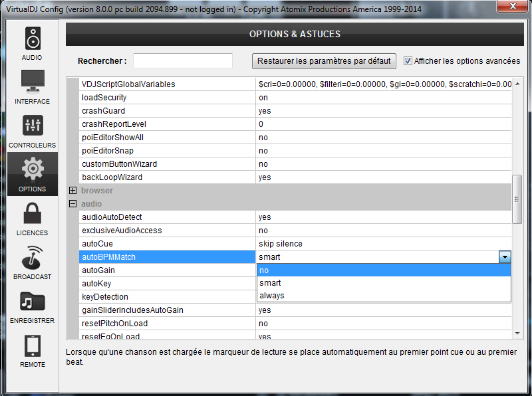Click the exclusiveAudioAccess value cell
532x396 pixels.
pos(383,231)
